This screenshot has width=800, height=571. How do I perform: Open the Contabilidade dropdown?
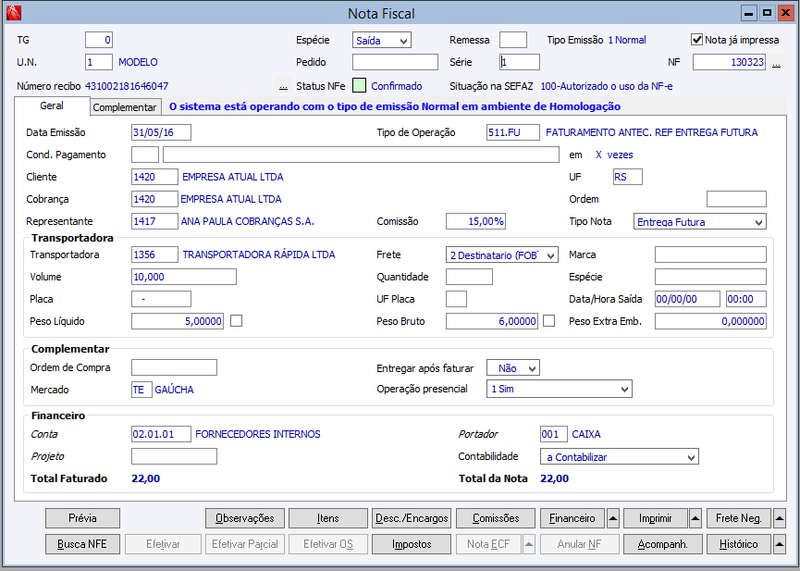pos(618,457)
